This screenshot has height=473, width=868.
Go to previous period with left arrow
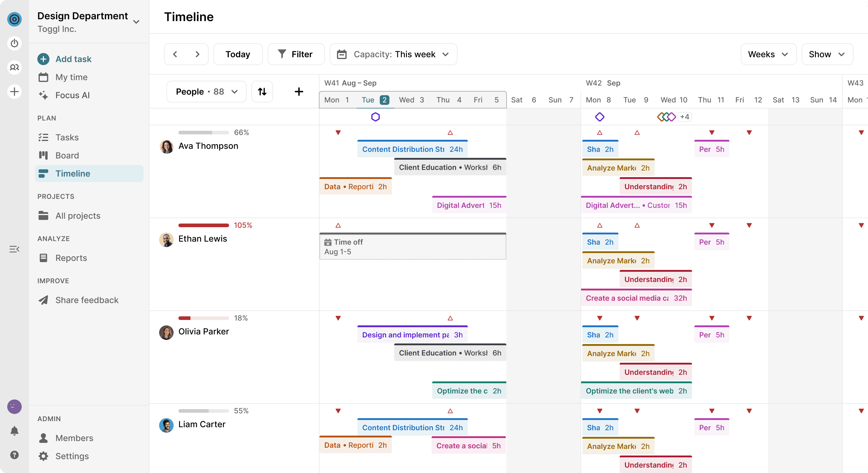coord(175,54)
